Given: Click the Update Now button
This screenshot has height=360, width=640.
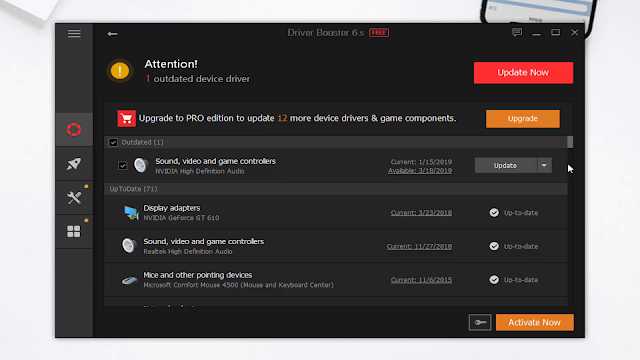Looking at the screenshot, I should pos(523,73).
